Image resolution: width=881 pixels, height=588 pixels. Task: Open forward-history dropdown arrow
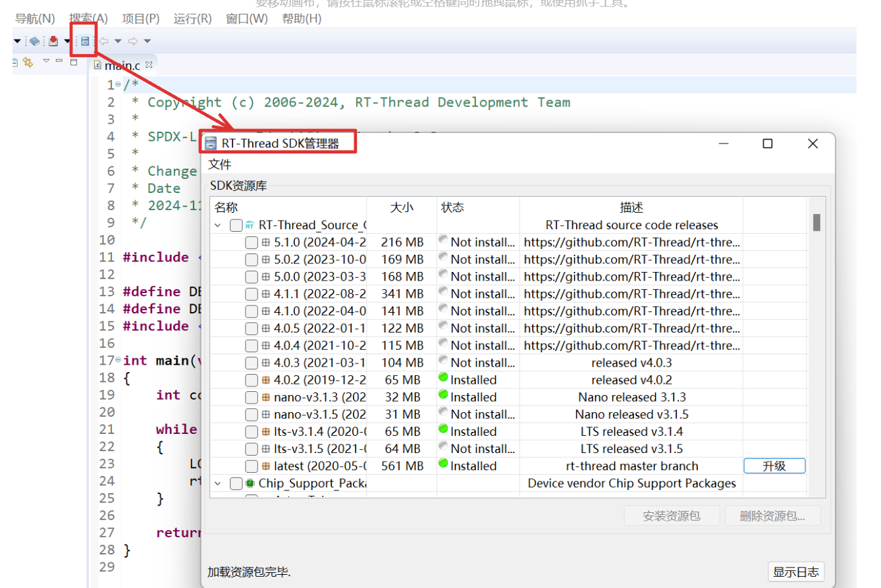point(147,41)
